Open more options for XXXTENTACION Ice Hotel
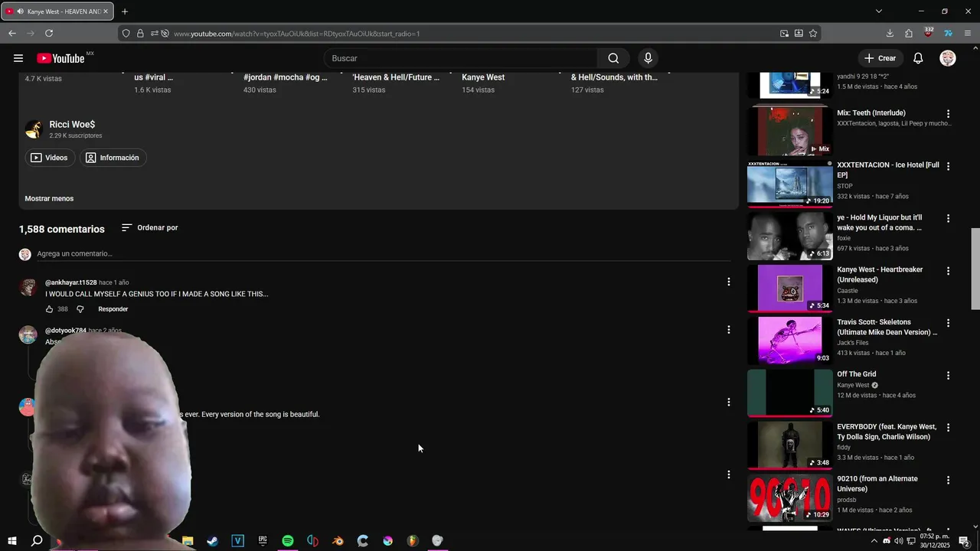This screenshot has width=980, height=551. [948, 166]
